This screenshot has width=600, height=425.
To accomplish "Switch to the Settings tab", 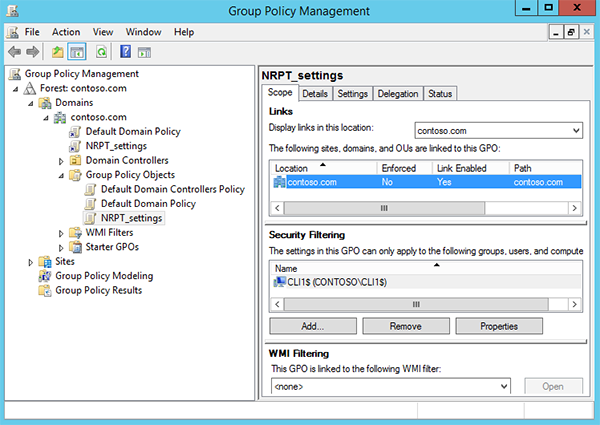I will click(352, 94).
